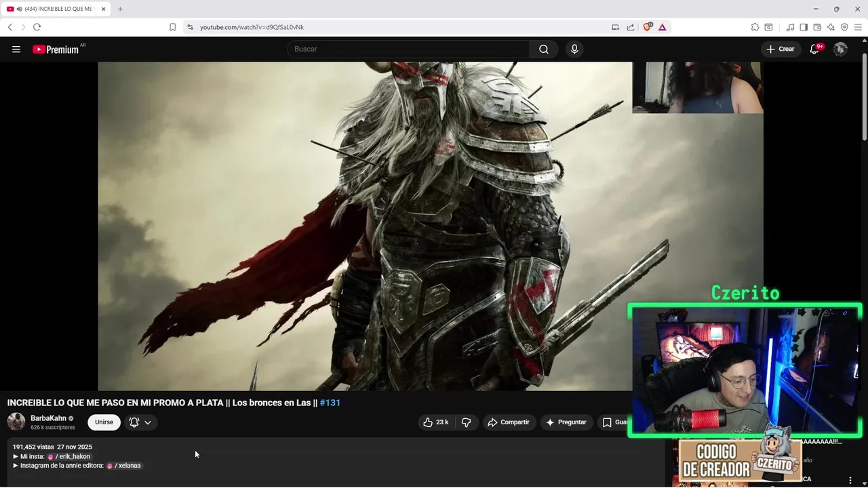Share this page from the address bar
The image size is (868, 488).
(631, 27)
